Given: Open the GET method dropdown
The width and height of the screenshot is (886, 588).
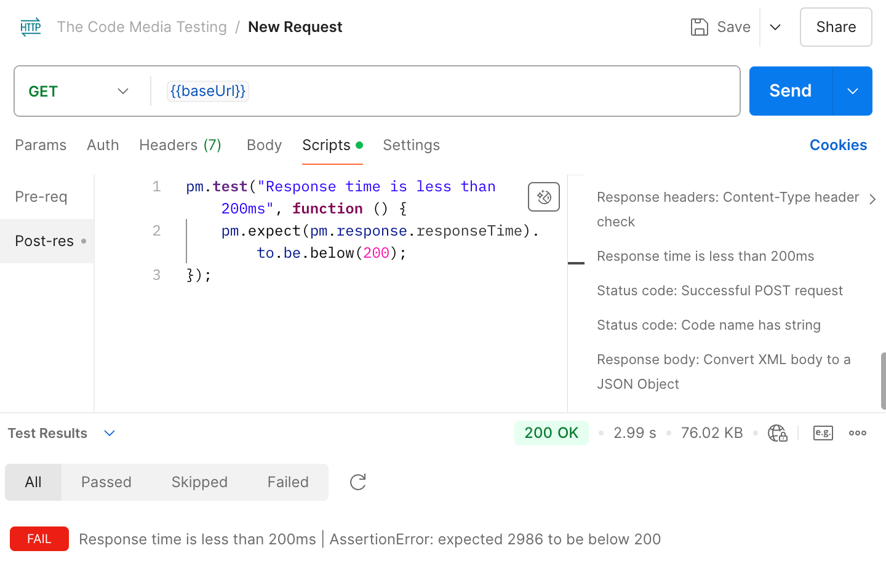Looking at the screenshot, I should click(79, 91).
